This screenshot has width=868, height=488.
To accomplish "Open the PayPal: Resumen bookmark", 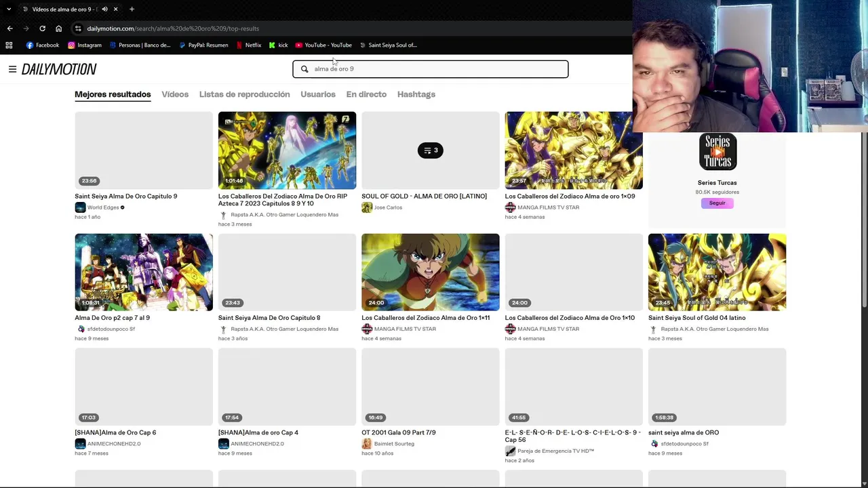I will click(204, 45).
